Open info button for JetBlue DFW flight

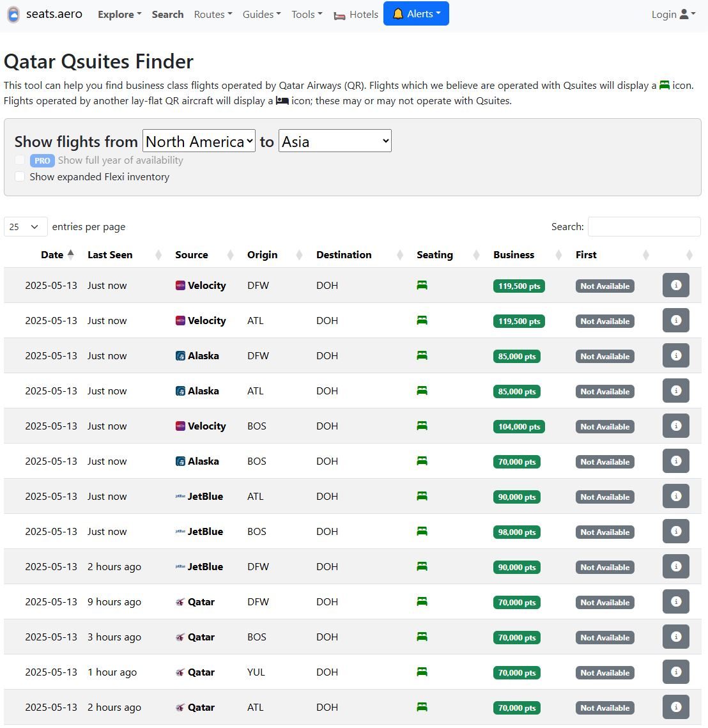[675, 567]
